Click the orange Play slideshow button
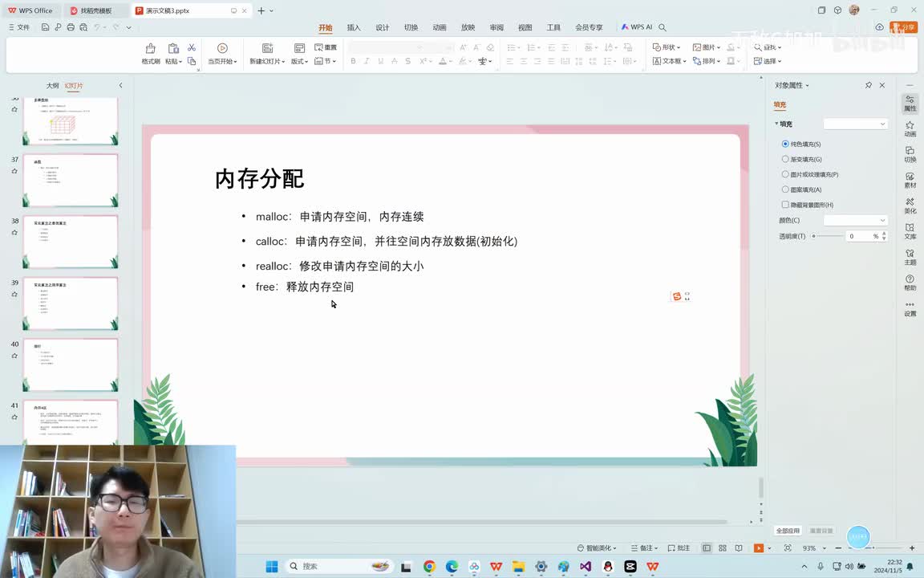 click(759, 548)
